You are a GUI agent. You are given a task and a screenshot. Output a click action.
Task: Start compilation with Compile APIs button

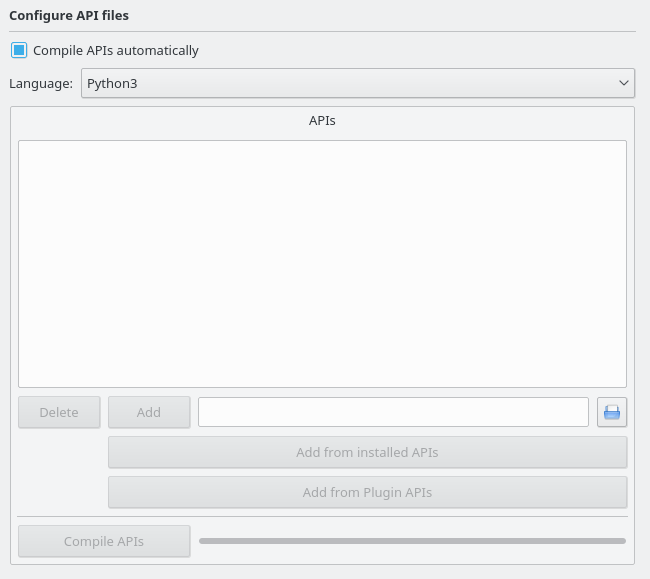(104, 541)
